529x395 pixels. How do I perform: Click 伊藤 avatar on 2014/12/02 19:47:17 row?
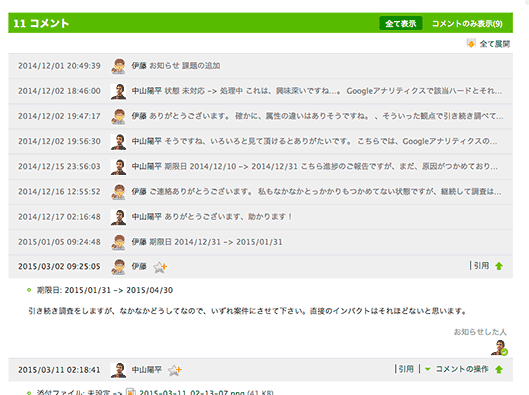coord(118,116)
